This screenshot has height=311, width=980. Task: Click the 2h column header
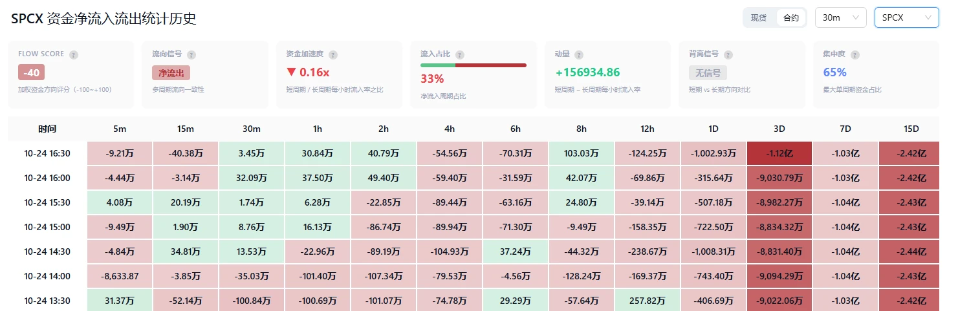(384, 129)
